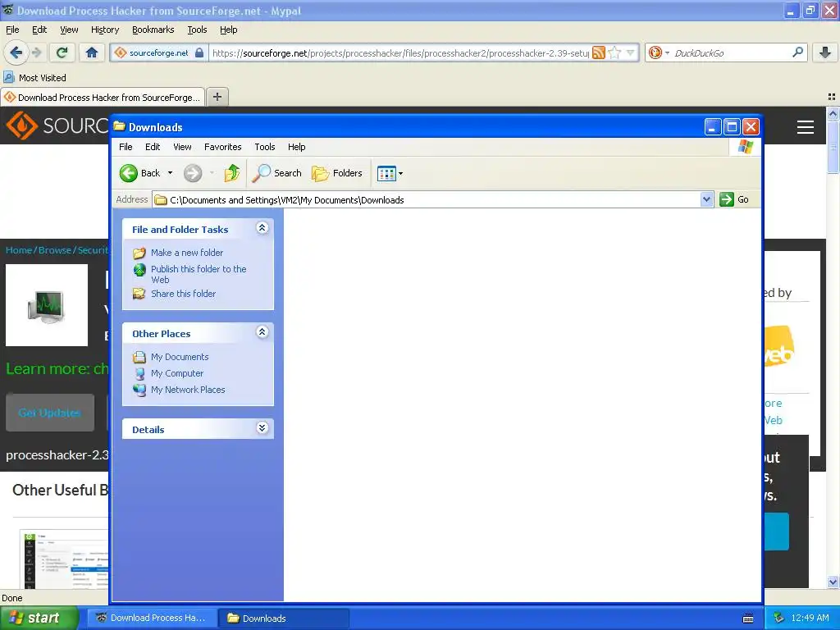The width and height of the screenshot is (840, 630).
Task: Click the SourceForge hamburger menu icon
Action: pos(806,127)
